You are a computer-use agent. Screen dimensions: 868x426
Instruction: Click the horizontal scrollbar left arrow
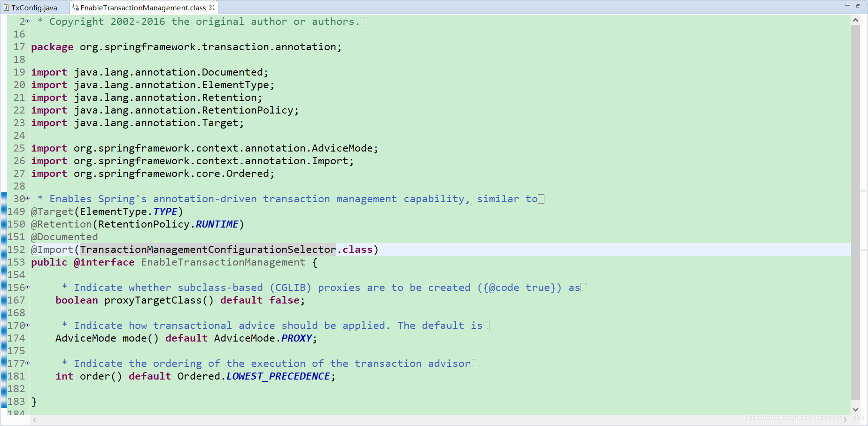pos(35,419)
